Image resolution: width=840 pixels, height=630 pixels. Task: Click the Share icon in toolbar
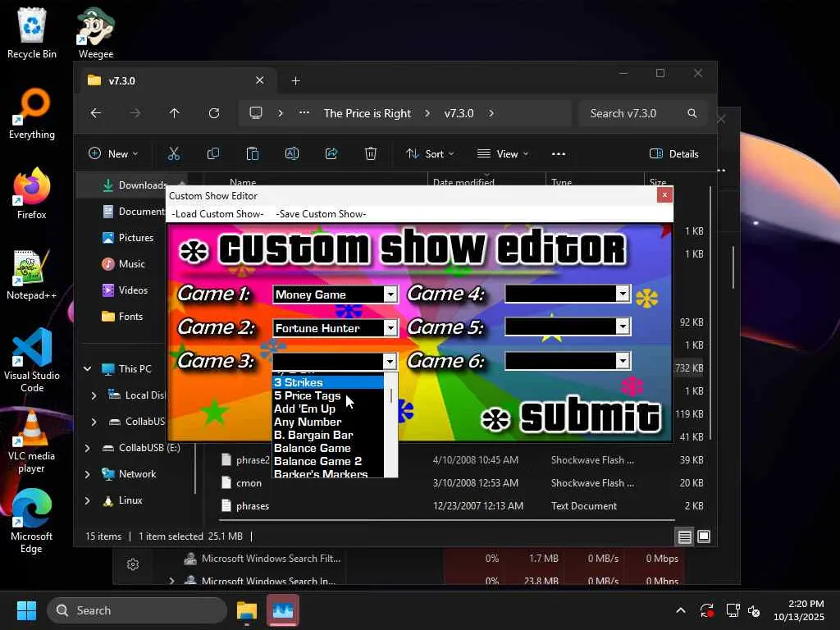(331, 153)
